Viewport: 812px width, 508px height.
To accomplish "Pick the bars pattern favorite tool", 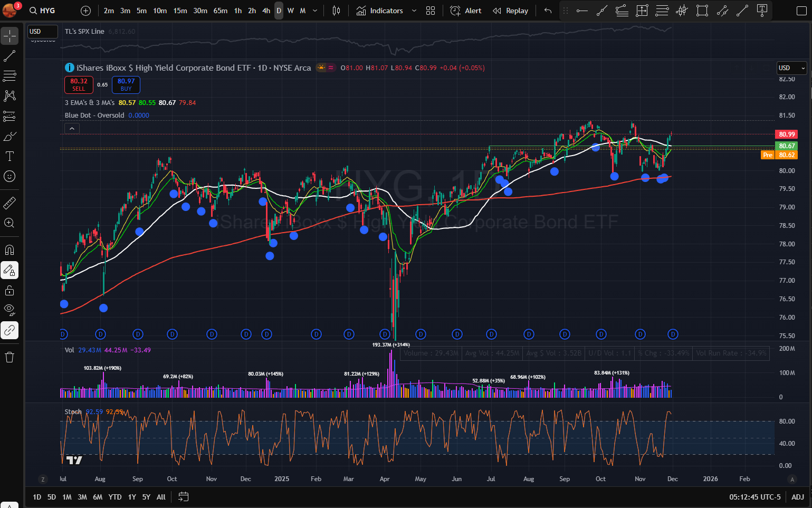I will click(682, 11).
